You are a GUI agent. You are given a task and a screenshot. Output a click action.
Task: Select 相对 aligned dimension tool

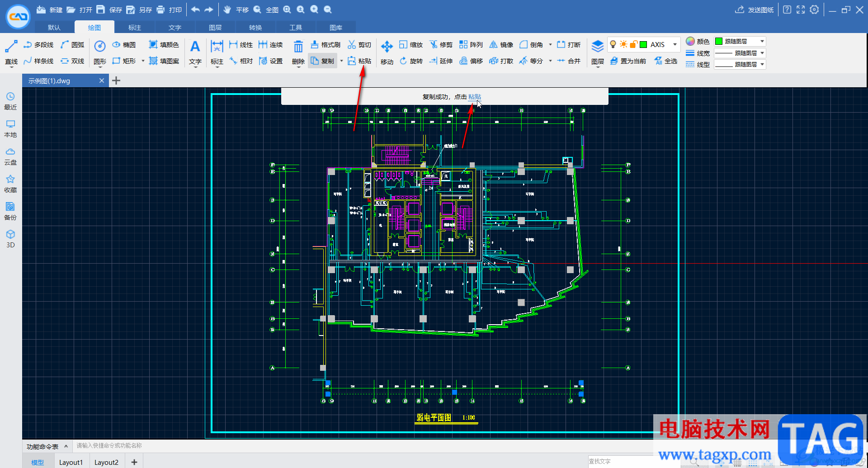tap(241, 61)
